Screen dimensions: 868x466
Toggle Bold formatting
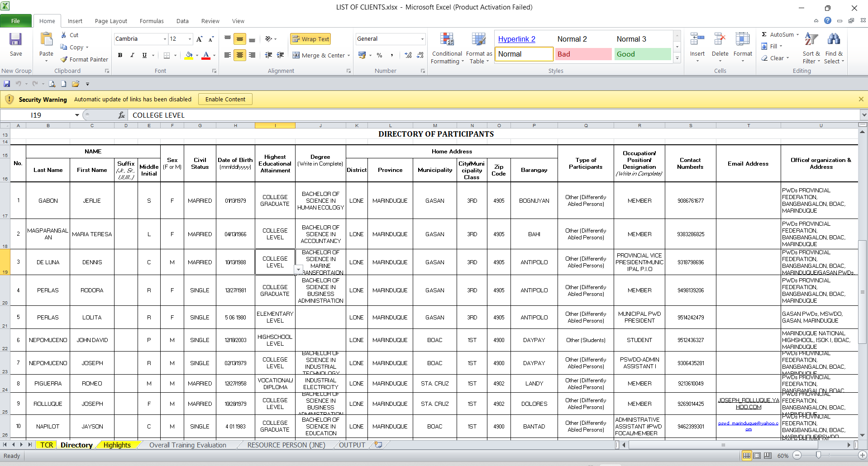click(x=120, y=55)
